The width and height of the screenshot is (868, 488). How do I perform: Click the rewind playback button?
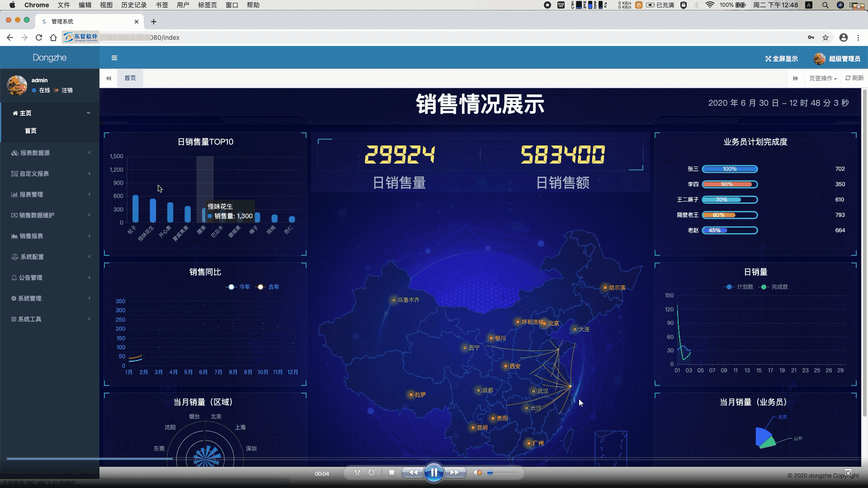coord(413,473)
